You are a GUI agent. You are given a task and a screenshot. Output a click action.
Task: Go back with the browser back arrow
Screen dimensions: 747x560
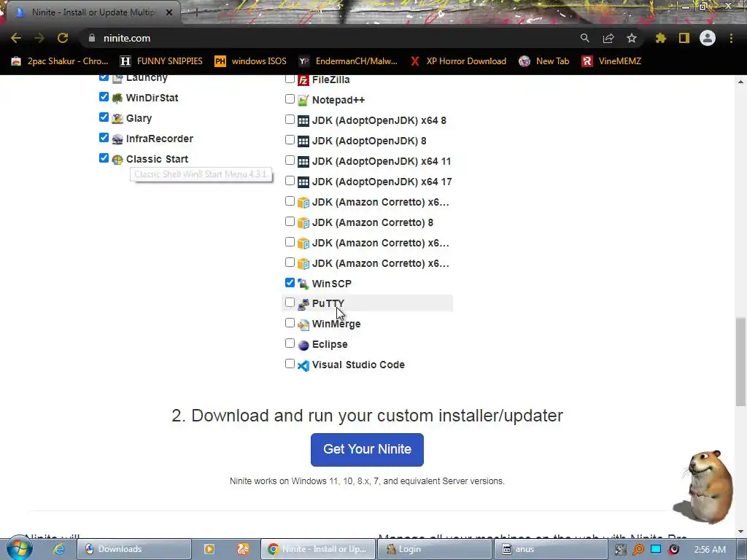(x=16, y=38)
